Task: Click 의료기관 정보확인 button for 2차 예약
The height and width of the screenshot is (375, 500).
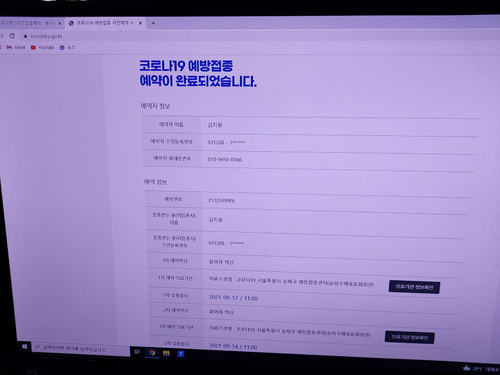Action: click(410, 337)
